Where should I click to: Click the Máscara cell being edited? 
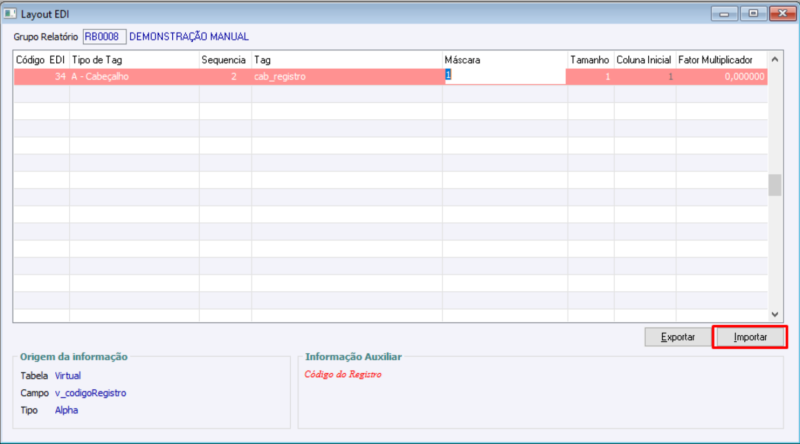[x=504, y=77]
